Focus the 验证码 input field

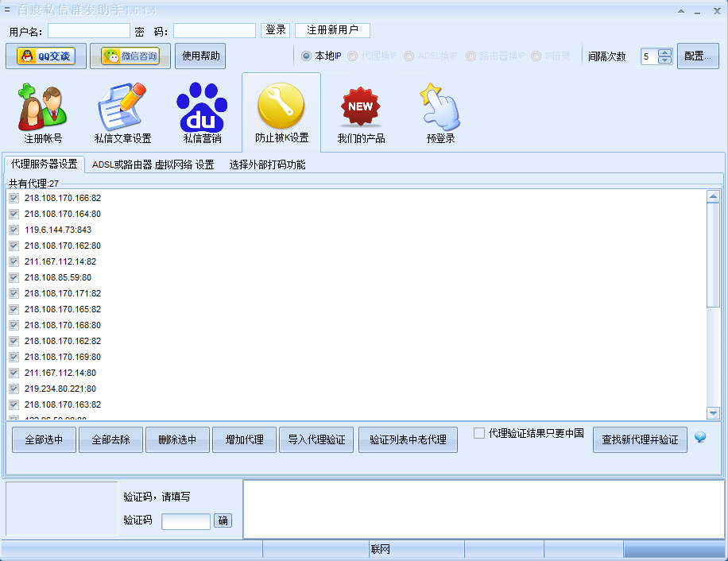186,521
